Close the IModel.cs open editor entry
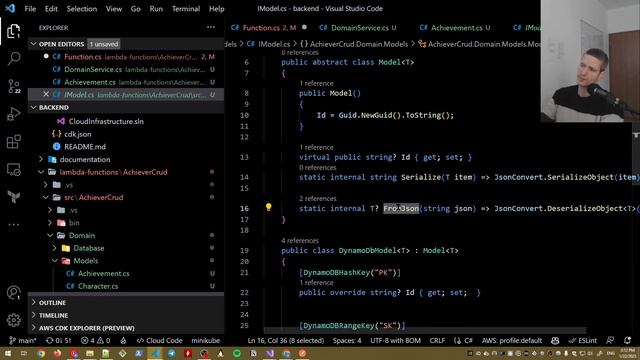The height and width of the screenshot is (360, 640). (46, 94)
